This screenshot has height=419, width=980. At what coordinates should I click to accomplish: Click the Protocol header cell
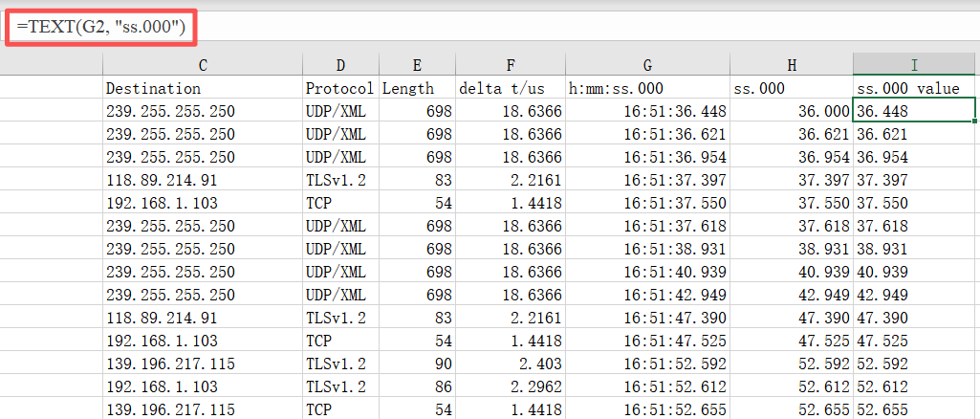(x=340, y=88)
